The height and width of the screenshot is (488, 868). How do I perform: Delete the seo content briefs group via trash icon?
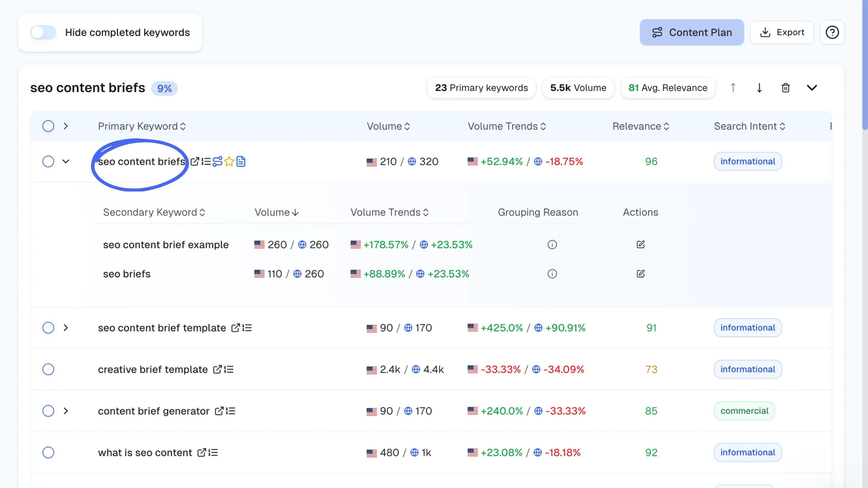785,88
